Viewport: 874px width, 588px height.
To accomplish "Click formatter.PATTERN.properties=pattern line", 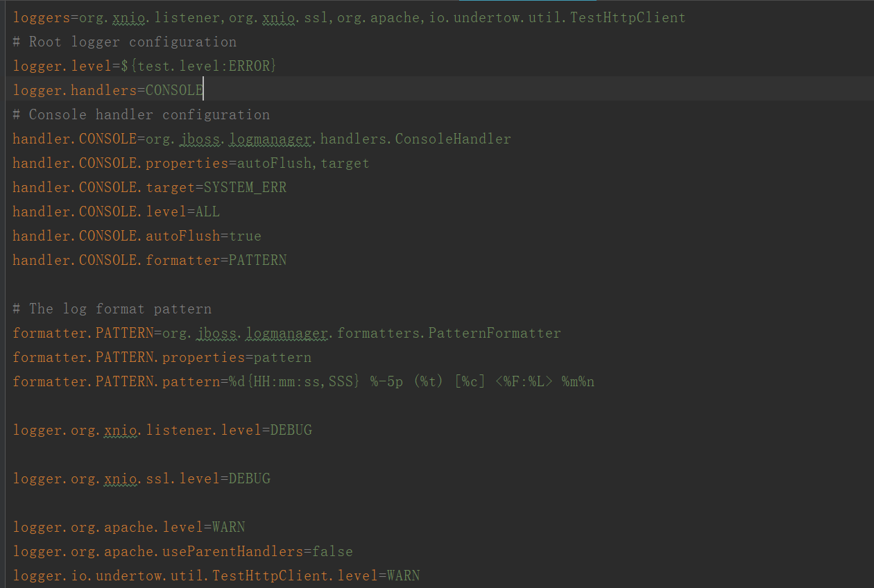I will 162,357.
